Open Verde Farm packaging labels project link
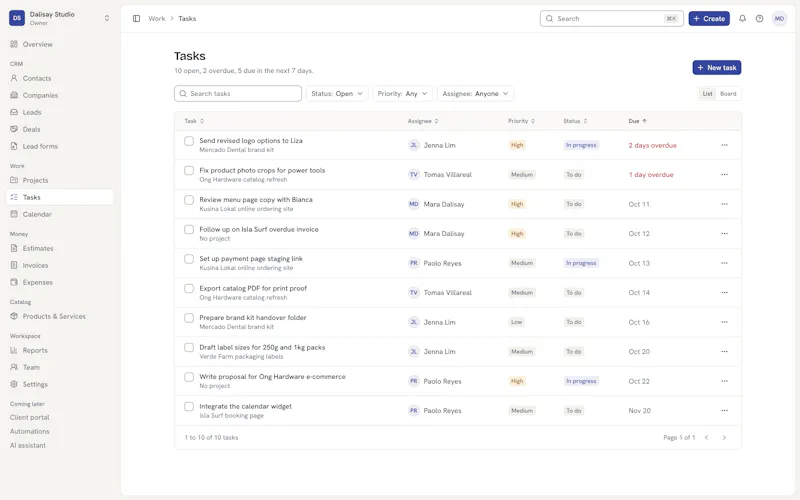This screenshot has width=800, height=500. point(241,357)
